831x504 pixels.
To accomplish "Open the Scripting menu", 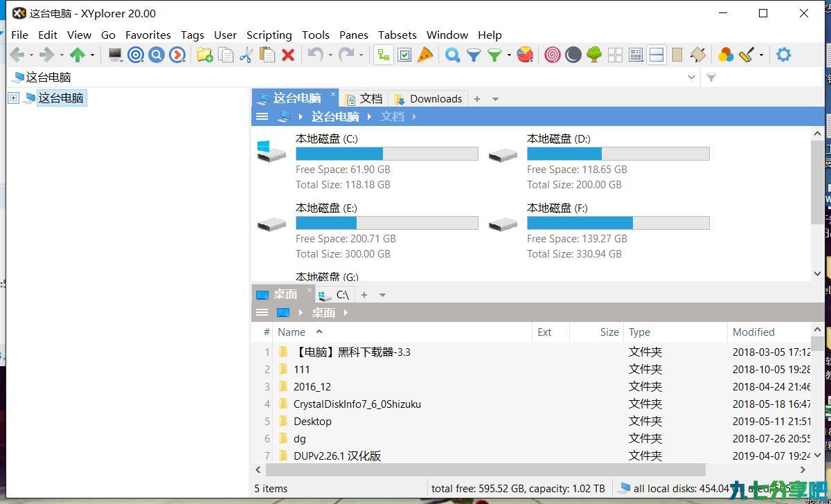I will (x=269, y=35).
